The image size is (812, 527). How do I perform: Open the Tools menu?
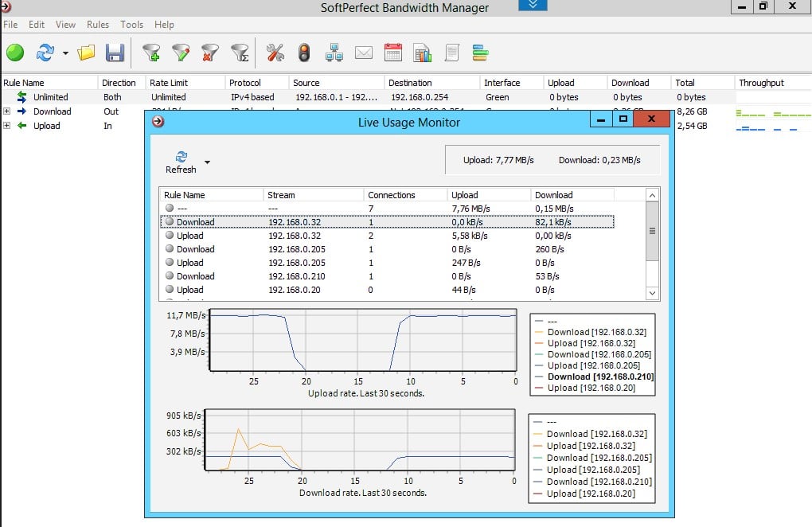131,25
